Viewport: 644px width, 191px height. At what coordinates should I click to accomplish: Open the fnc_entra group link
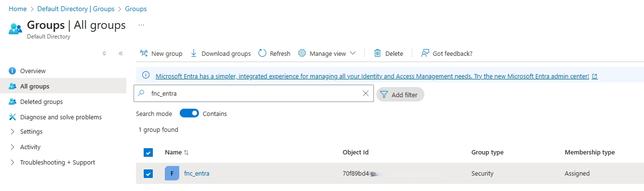197,174
